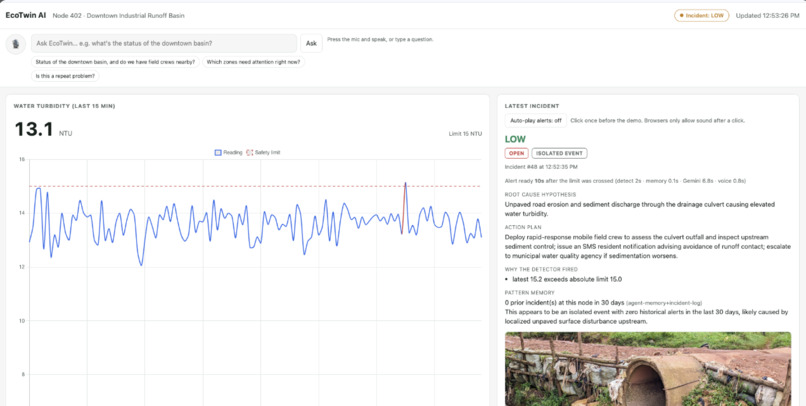Screen dimensions: 806x406
Task: Click the 'Limit 15 NTU' label
Action: pyautogui.click(x=465, y=134)
